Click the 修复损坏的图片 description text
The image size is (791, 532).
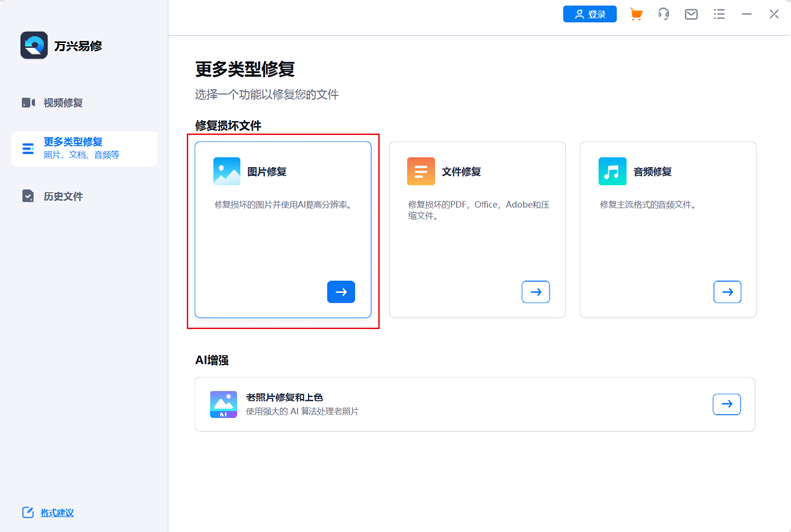283,205
